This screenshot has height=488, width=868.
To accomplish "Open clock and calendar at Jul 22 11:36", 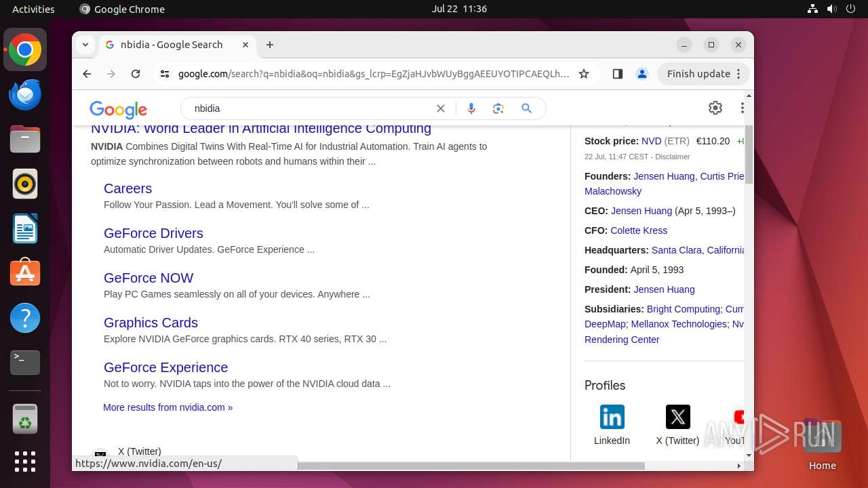I will pyautogui.click(x=459, y=9).
